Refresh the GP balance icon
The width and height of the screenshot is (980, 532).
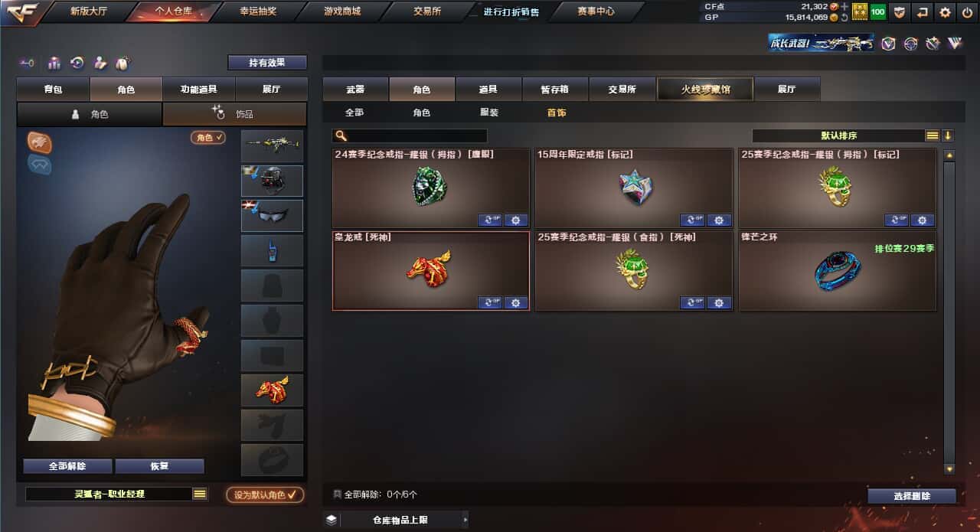click(x=844, y=17)
